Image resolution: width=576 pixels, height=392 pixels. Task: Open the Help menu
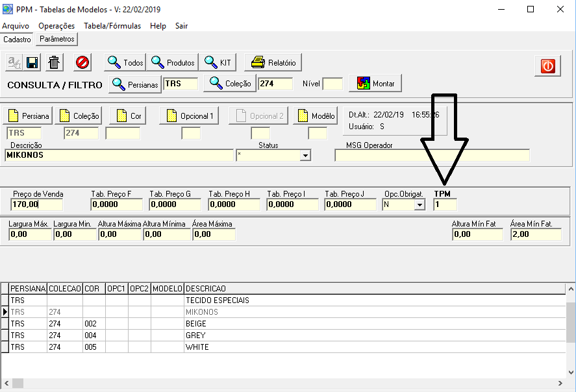[x=158, y=26]
